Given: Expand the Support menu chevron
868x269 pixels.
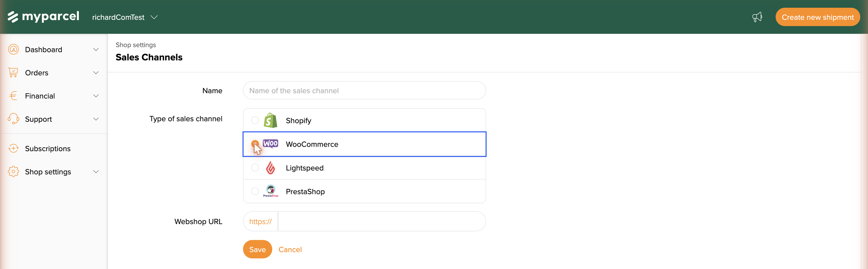Looking at the screenshot, I should tap(96, 119).
